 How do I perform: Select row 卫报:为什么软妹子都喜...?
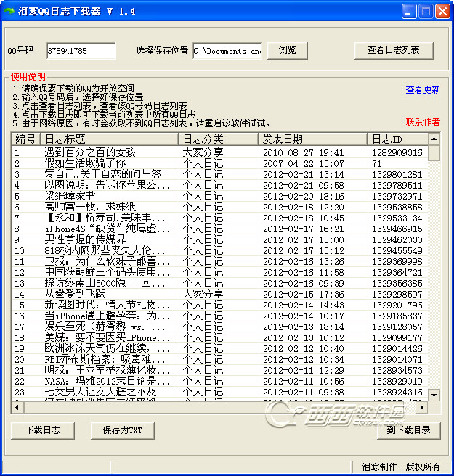point(219,261)
